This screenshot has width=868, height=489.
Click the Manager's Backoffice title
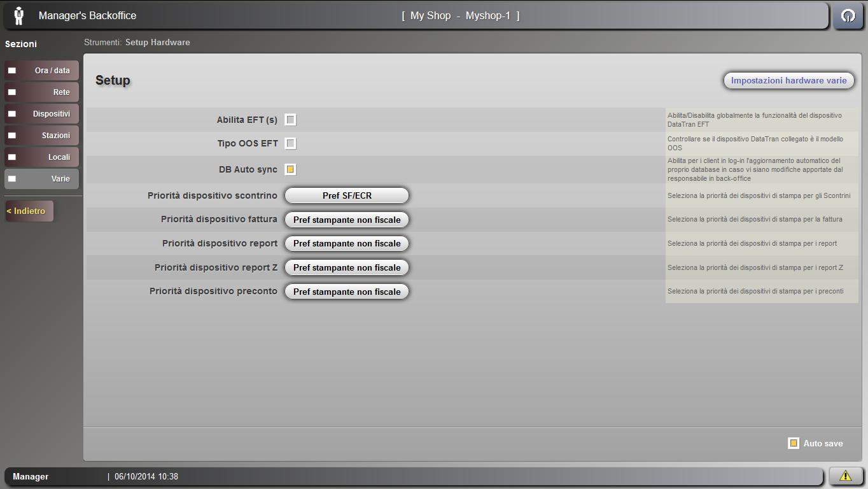pyautogui.click(x=87, y=15)
